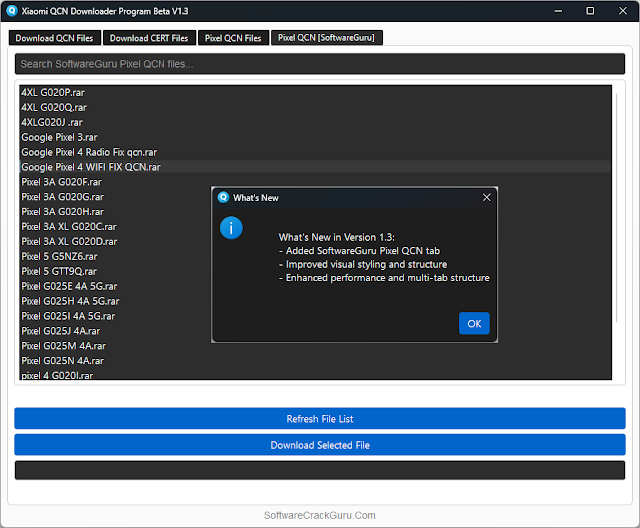Viewport: 640px width, 528px height.
Task: Choose Pixel G025H 4A 5G.rar
Action: (315, 301)
